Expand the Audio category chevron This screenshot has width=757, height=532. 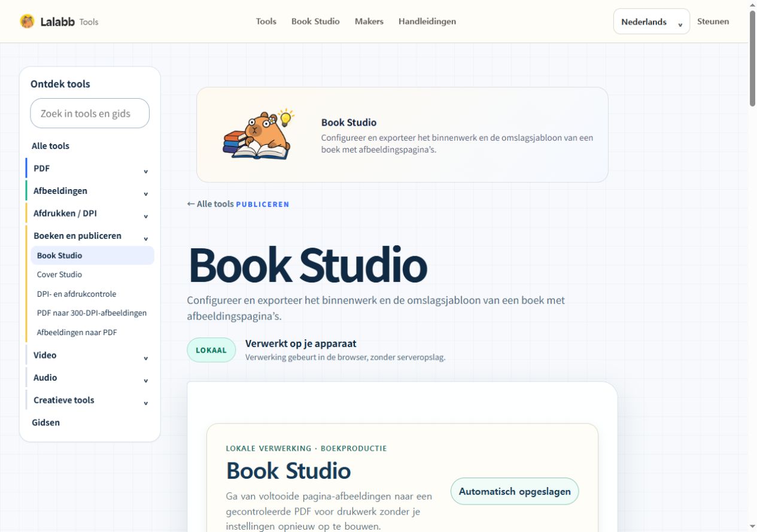145,381
